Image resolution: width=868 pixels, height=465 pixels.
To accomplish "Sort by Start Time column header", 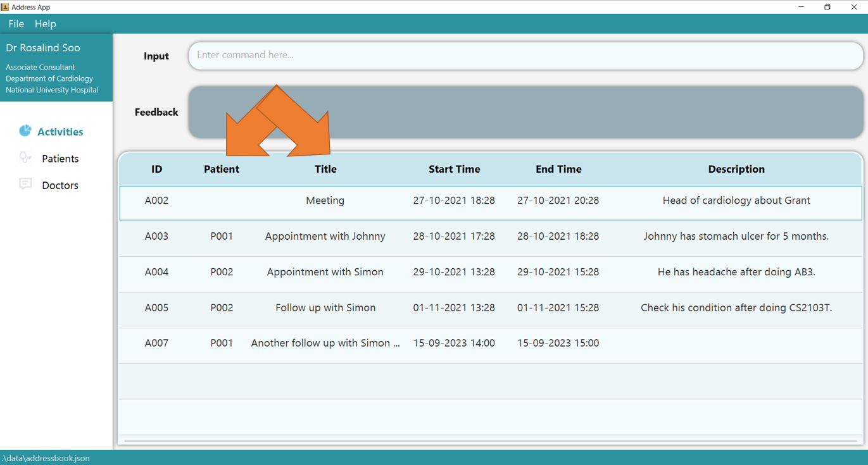I will coord(454,170).
